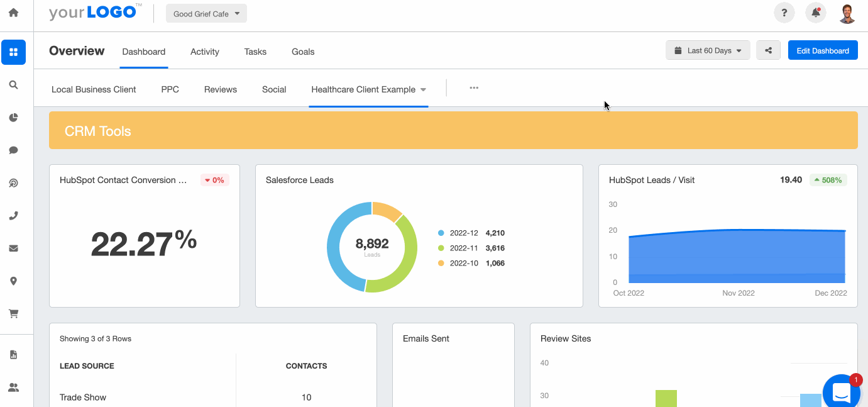Click the HubSpot Leads / Visit title

[652, 180]
